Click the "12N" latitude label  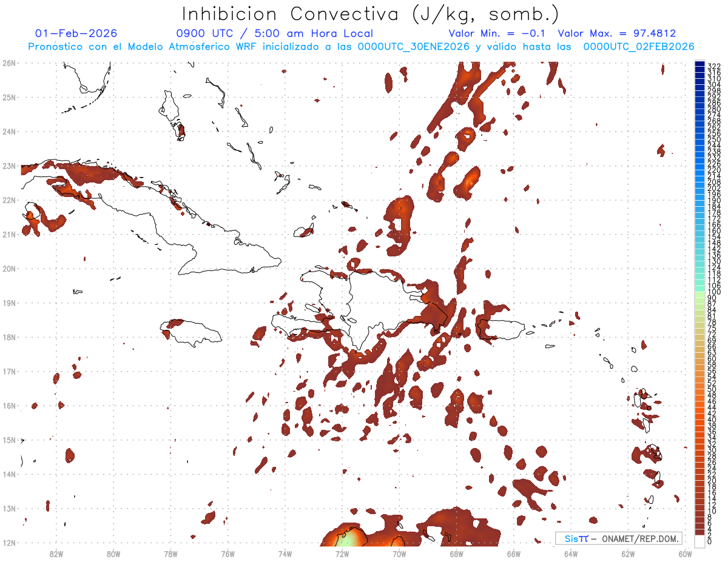coord(9,543)
